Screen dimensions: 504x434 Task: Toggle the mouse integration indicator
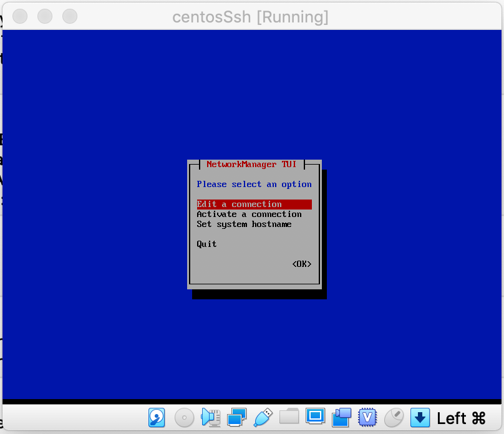coord(394,418)
